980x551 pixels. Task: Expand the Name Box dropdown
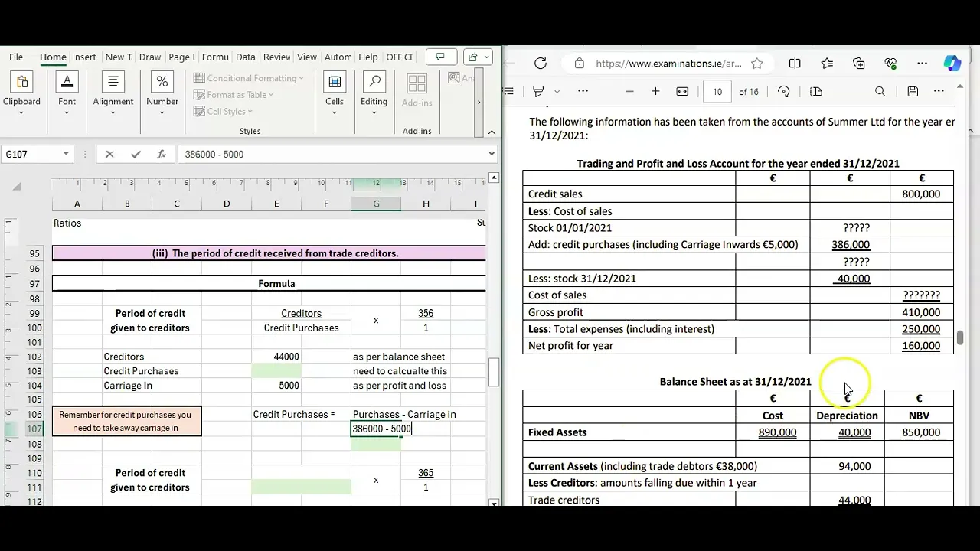pos(66,154)
